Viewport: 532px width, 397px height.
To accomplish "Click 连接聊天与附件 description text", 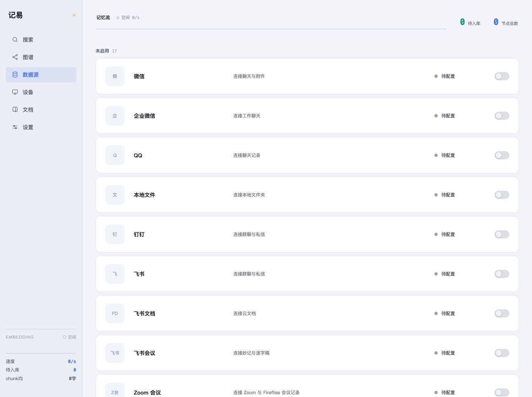I will coord(249,76).
